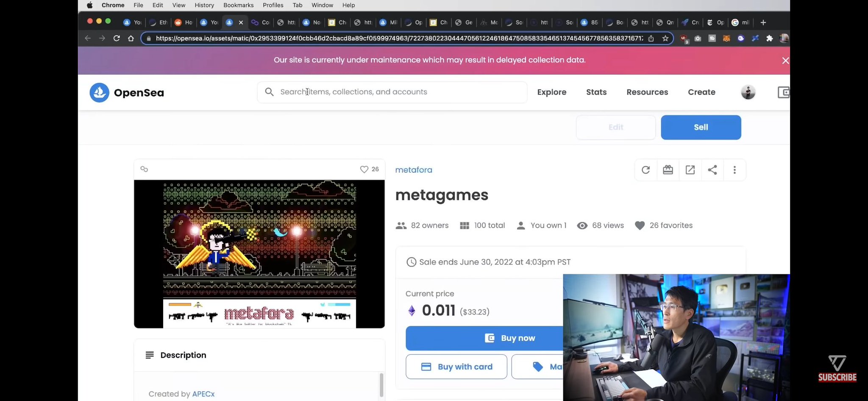Refresh metadata with the refresh icon
The height and width of the screenshot is (401, 868).
645,170
